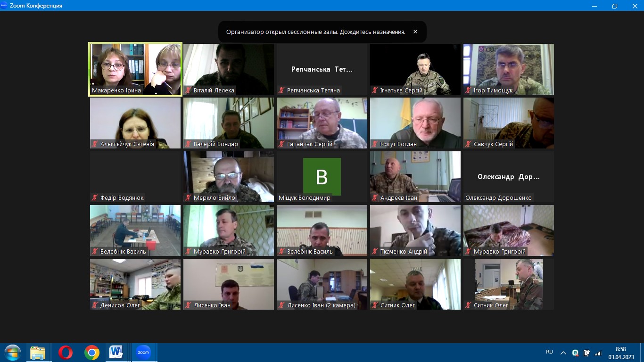Click the Zoom taskbar icon
The image size is (644, 362).
pyautogui.click(x=143, y=353)
